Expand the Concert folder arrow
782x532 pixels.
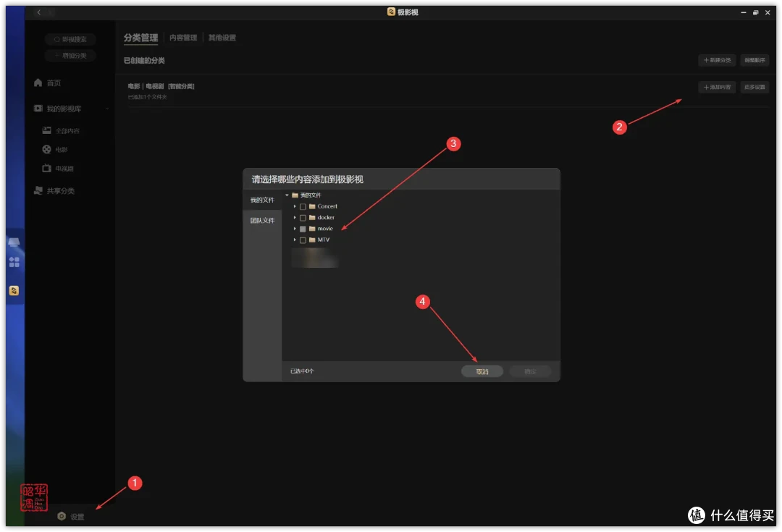[x=295, y=206]
